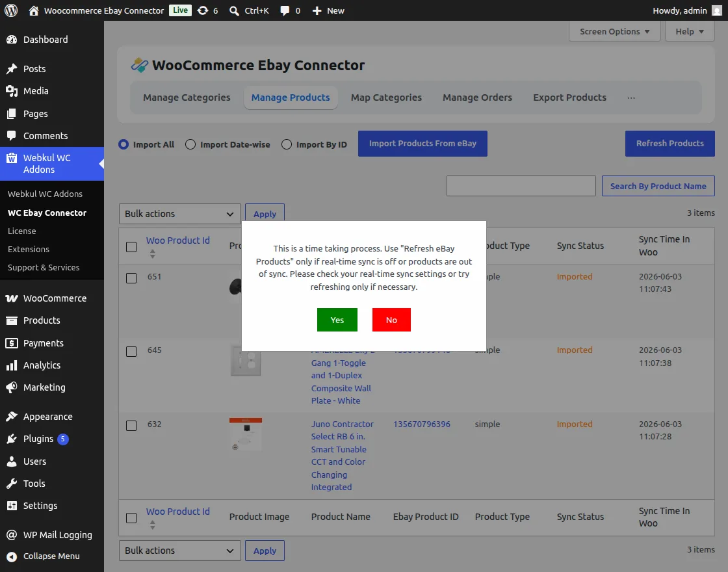
Task: Sort by Woo Product Id arrows in footer
Action: [152, 525]
